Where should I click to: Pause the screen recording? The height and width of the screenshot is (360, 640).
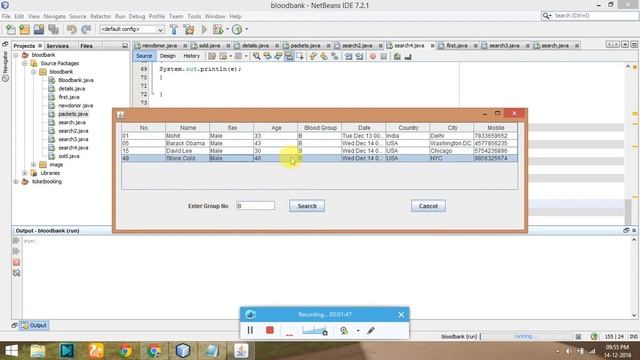pos(250,330)
